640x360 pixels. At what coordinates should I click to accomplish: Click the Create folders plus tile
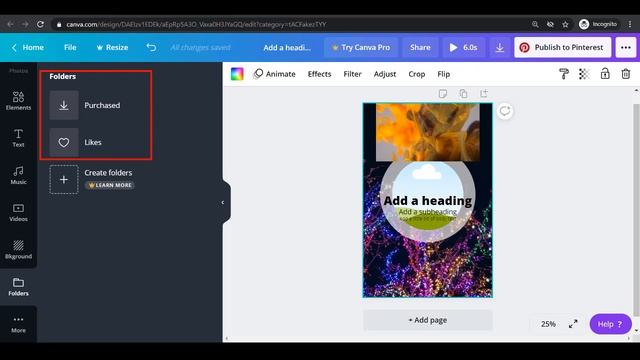pos(64,179)
